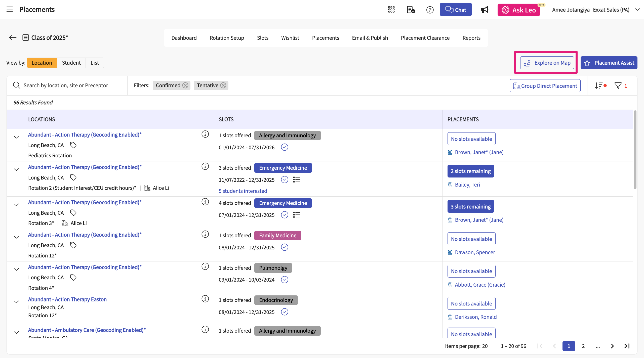Open the sort order icon
Screen dimensions: 644x358
coord(598,86)
